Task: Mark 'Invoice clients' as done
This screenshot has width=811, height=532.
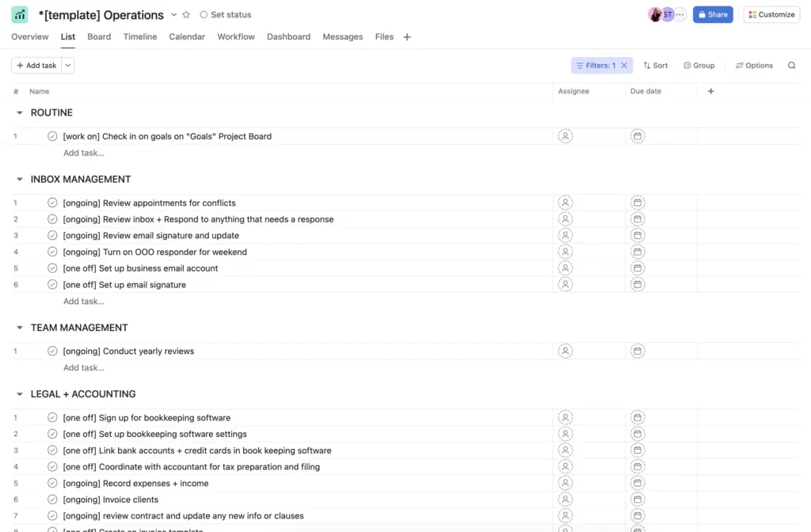Action: click(x=52, y=500)
